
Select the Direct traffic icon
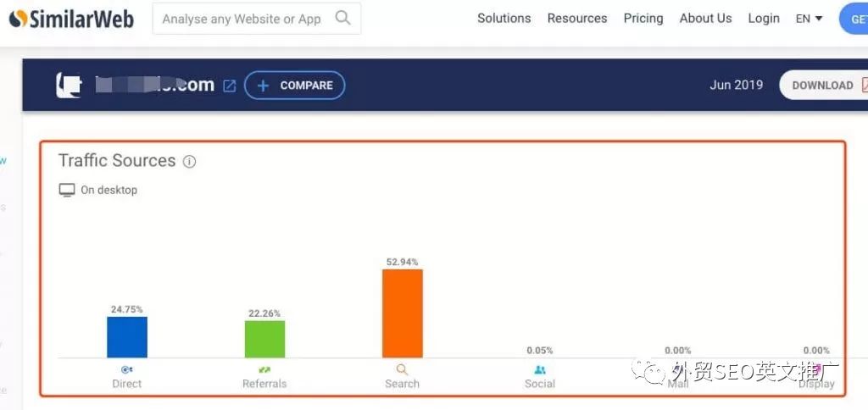point(127,369)
